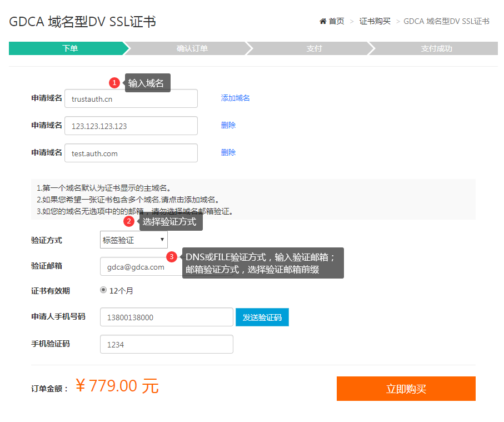Click the ￥779.00 元 order amount
504x422 pixels.
point(117,386)
